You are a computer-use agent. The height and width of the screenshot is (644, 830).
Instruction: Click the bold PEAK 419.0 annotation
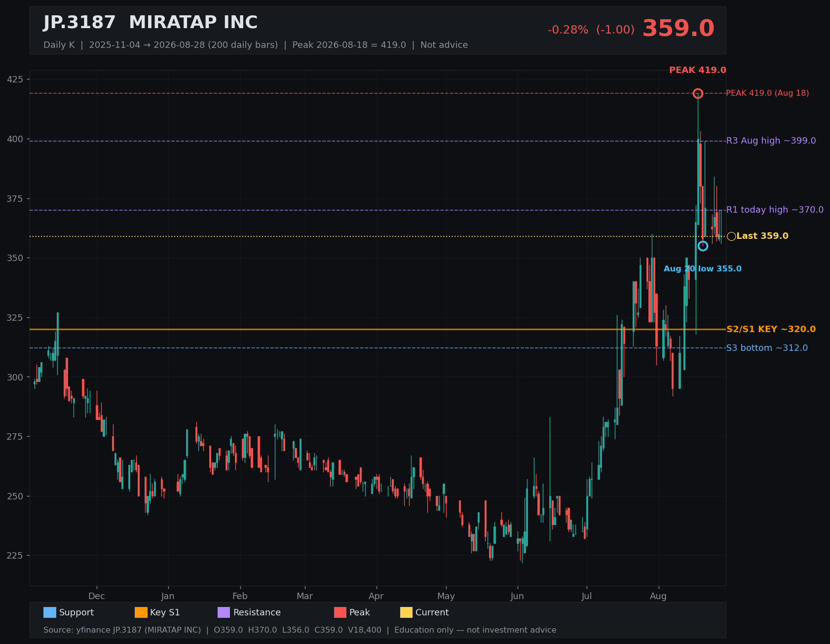coord(698,71)
